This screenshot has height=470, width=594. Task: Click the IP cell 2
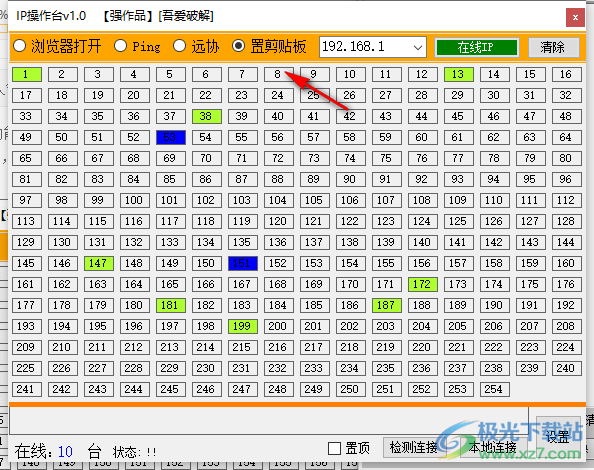[63, 74]
